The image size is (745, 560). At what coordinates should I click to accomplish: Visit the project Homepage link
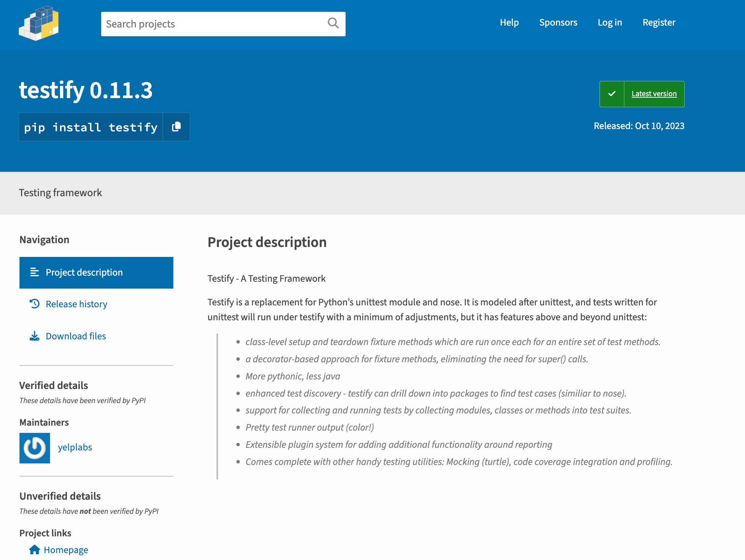click(66, 550)
